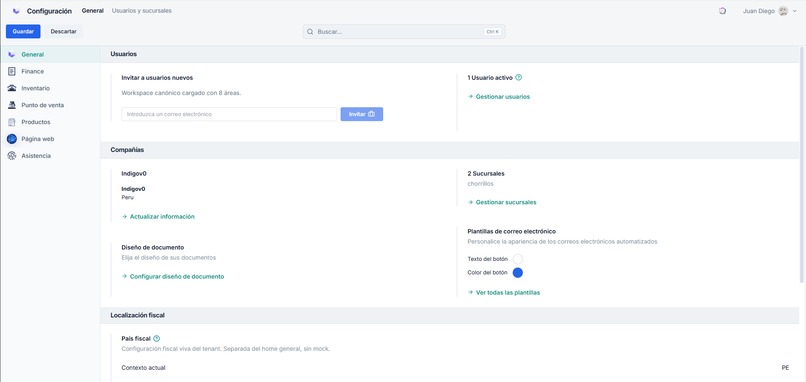Click the Contexto actual label

coord(143,368)
